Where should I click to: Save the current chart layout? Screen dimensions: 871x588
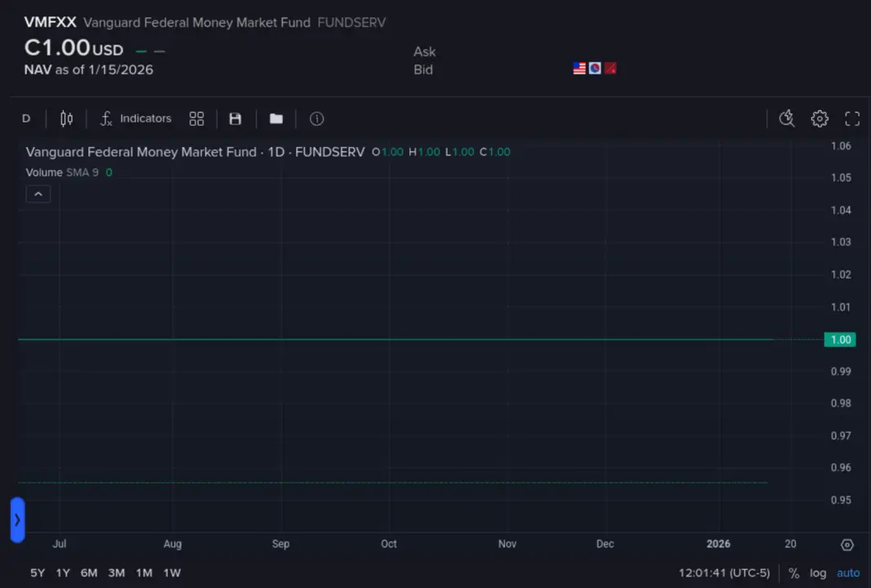(235, 118)
